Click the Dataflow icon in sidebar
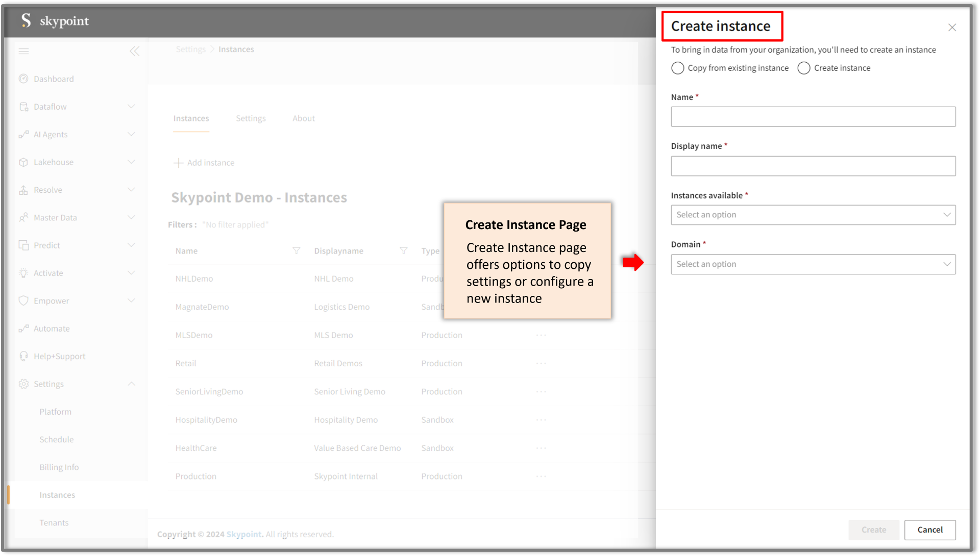The image size is (980, 556). (23, 107)
